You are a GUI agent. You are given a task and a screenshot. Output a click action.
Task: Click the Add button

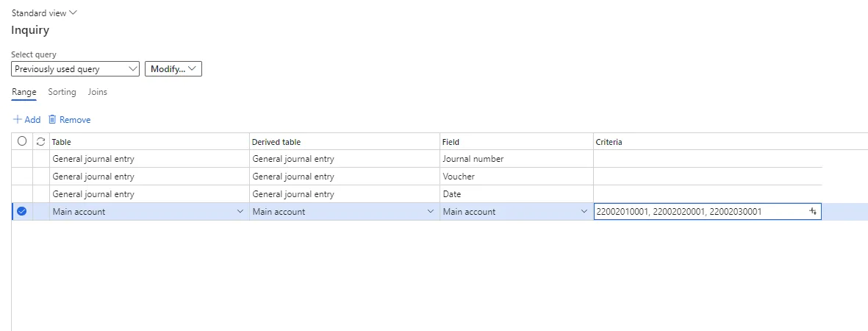26,119
